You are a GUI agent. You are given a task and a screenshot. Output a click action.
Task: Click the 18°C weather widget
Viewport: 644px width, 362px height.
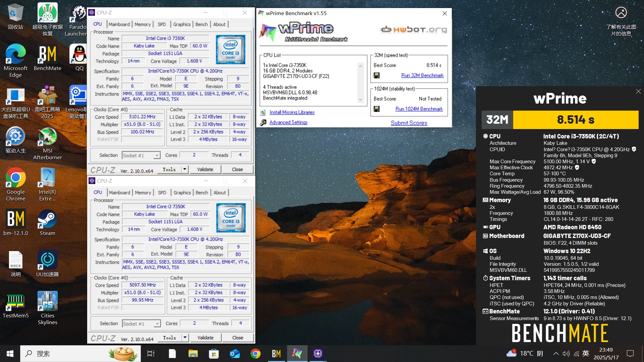[525, 353]
